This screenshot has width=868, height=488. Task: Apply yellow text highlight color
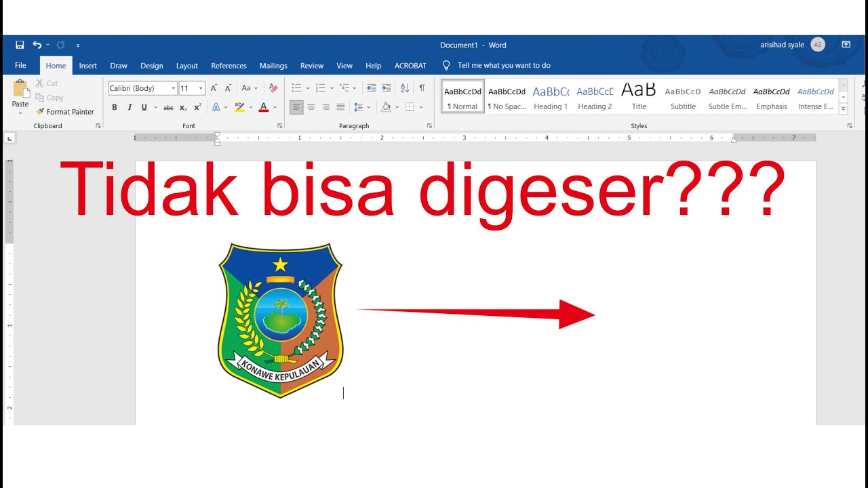click(239, 107)
